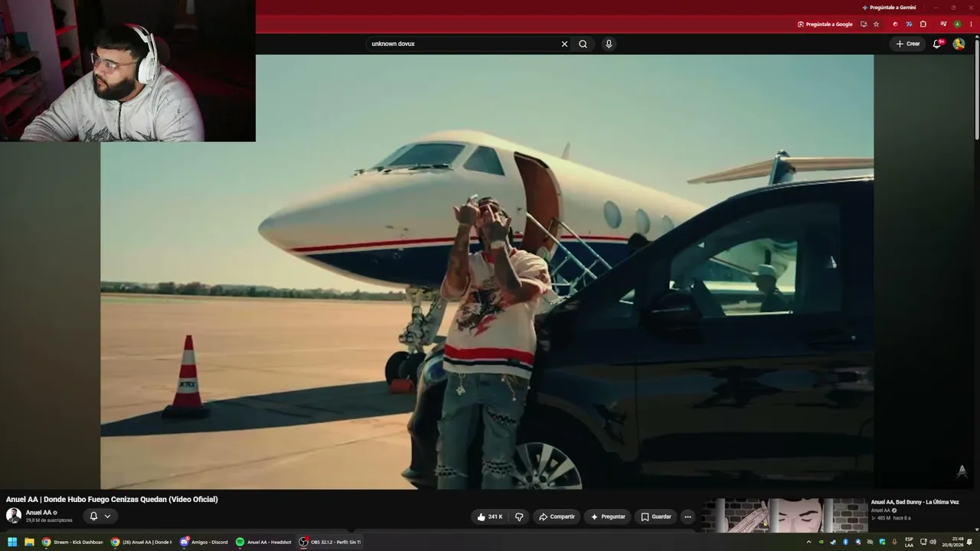Save the video with the Guardar button
The height and width of the screenshot is (551, 980).
click(656, 517)
